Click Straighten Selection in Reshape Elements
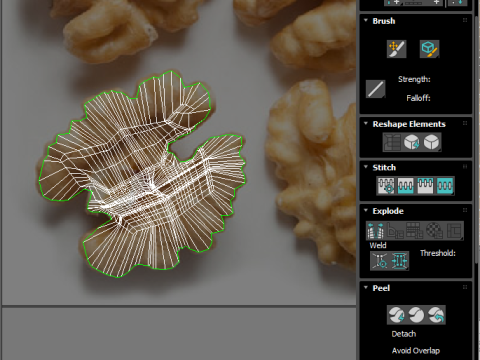Image resolution: width=480 pixels, height=360 pixels. click(392, 142)
